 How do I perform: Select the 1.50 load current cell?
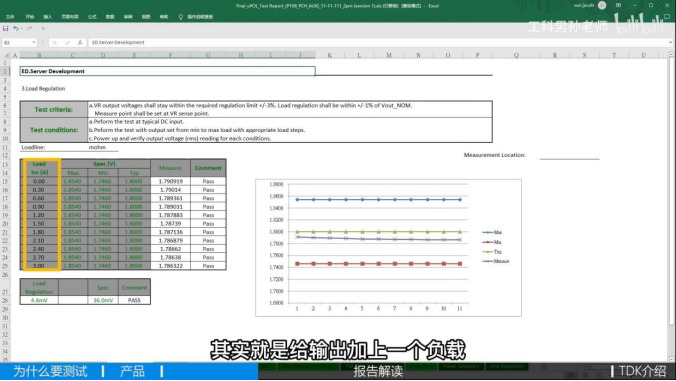pyautogui.click(x=39, y=224)
